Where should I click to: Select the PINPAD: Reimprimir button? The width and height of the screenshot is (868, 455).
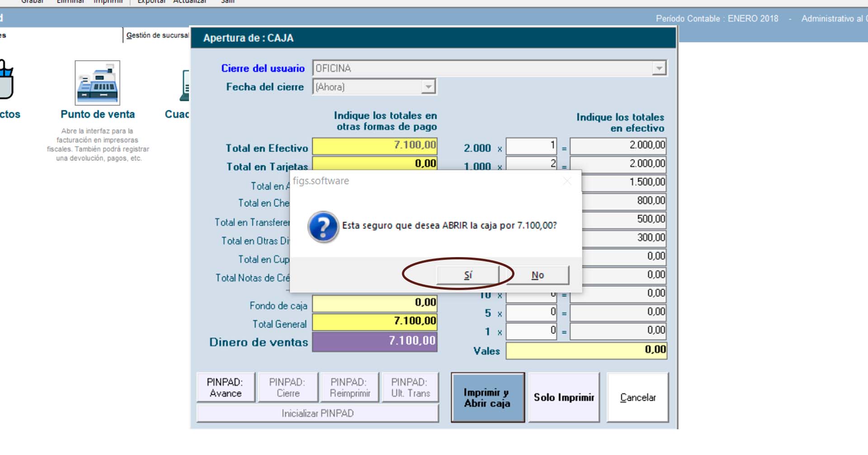point(350,388)
